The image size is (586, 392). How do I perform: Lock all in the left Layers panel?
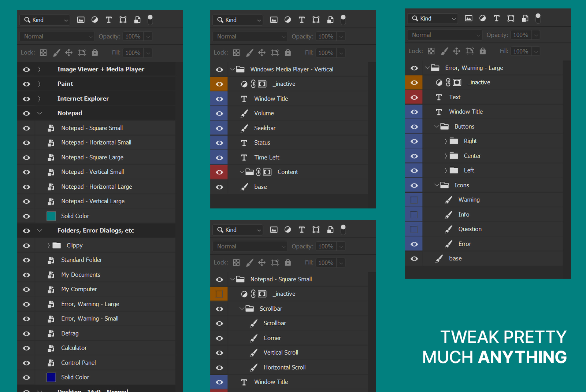pos(95,52)
